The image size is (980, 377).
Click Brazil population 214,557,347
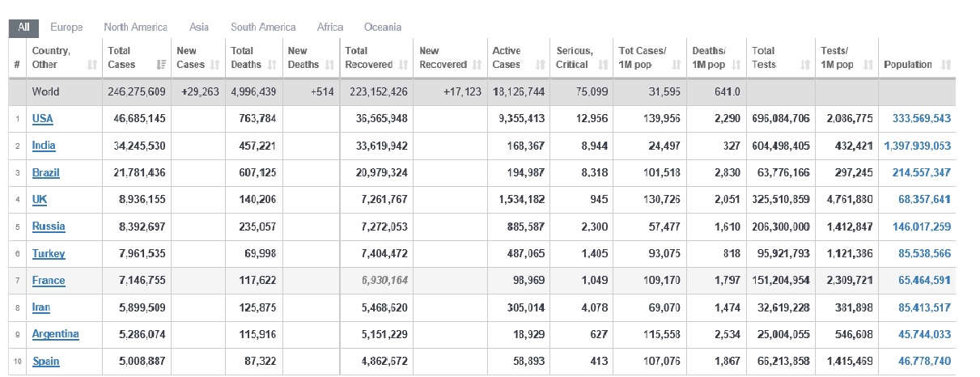tap(922, 173)
